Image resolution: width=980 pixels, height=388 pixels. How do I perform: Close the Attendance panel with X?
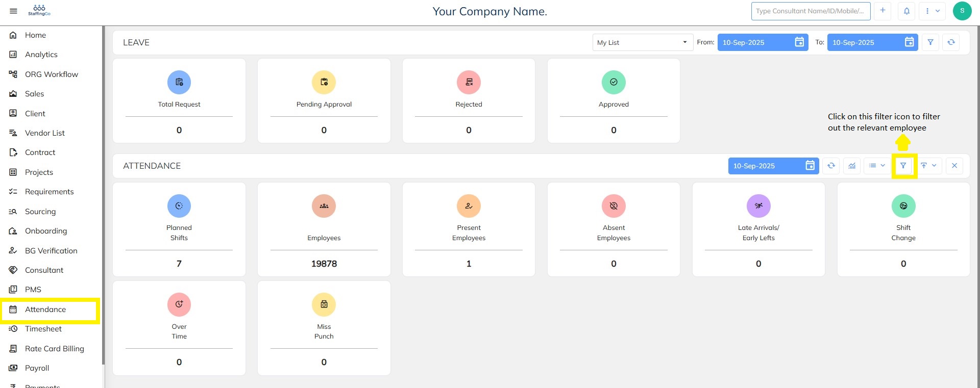[x=954, y=166]
